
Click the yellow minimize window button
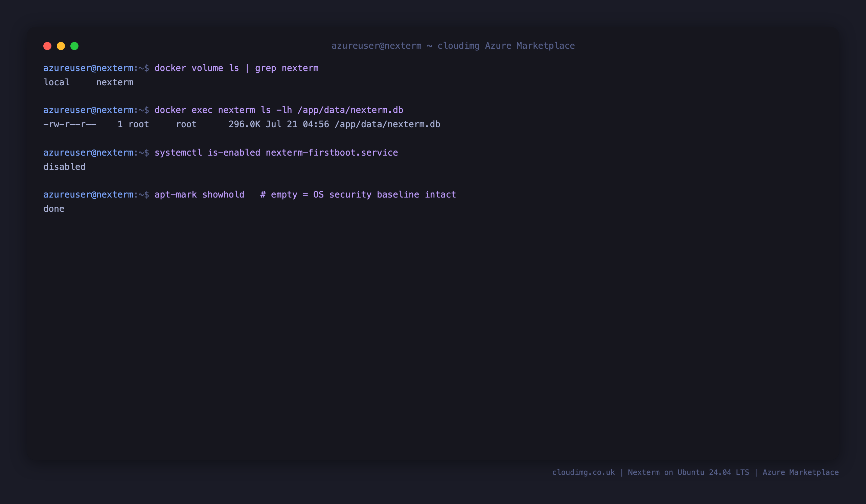coord(61,46)
